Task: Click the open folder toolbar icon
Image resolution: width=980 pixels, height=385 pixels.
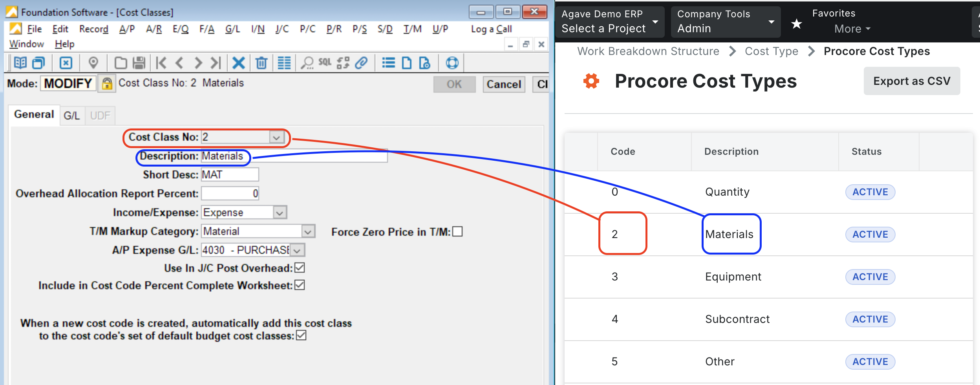Action: [121, 63]
